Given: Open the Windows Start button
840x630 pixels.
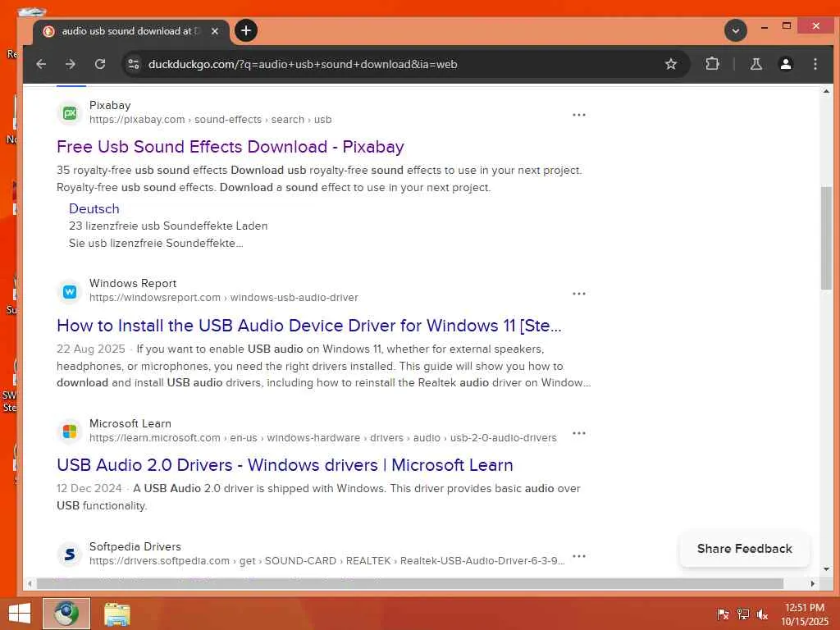Looking at the screenshot, I should [20, 614].
